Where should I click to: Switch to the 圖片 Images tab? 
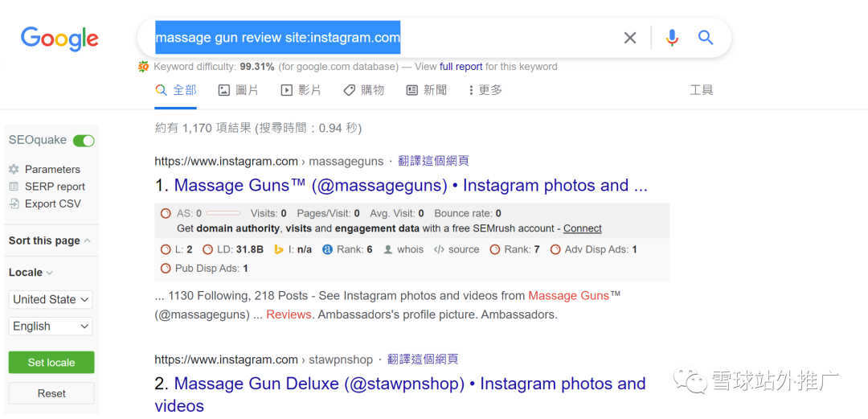[239, 90]
